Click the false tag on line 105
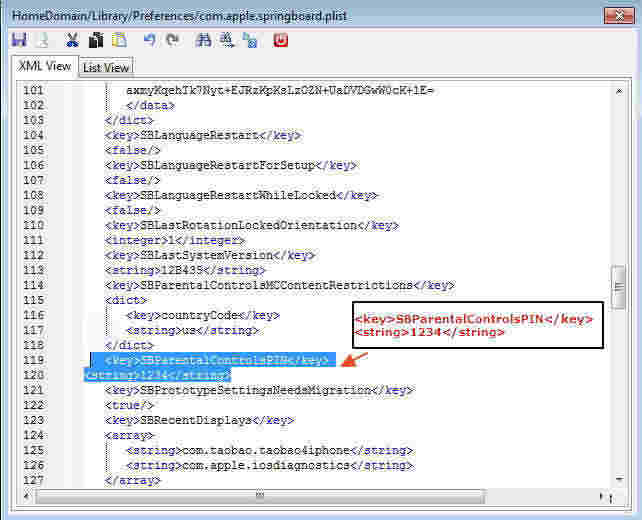Viewport: 642px width, 520px height. click(x=133, y=150)
